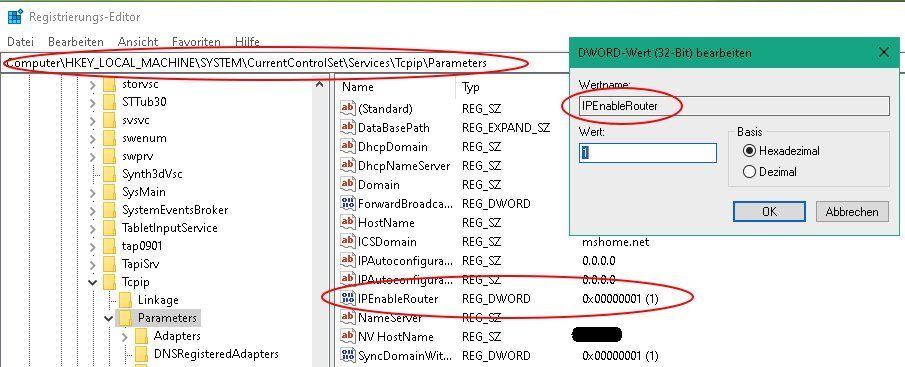
Task: Collapse the Tcpip tree node
Action: (92, 282)
